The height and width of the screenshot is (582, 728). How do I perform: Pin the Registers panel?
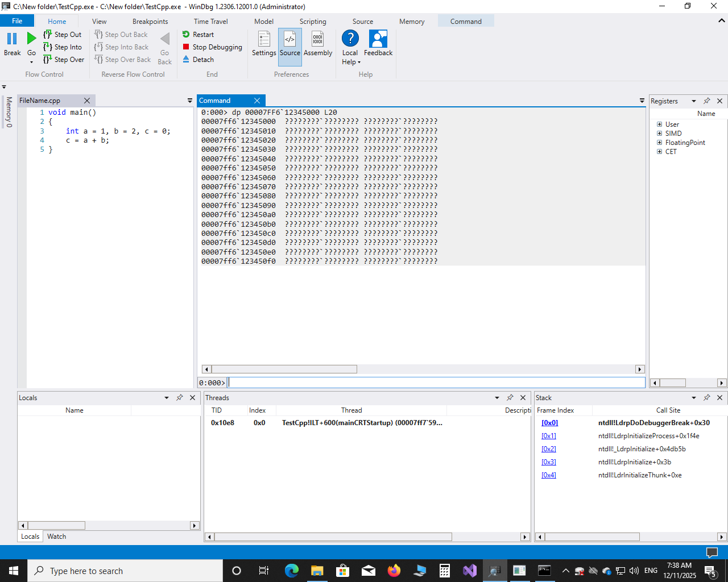[x=706, y=101]
